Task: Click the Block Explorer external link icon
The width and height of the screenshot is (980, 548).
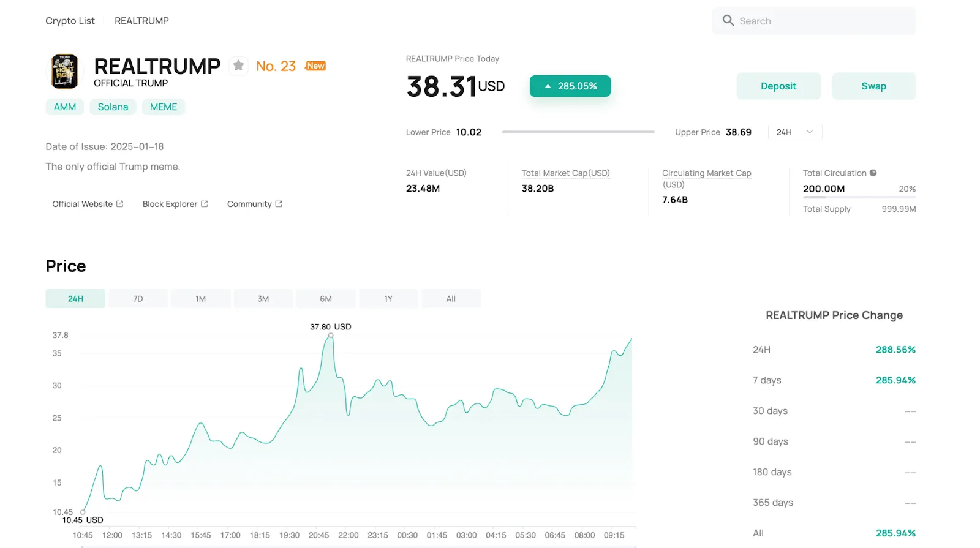Action: tap(205, 204)
